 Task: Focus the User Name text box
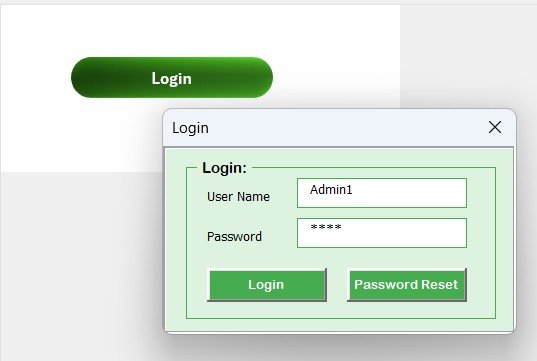[x=382, y=193]
